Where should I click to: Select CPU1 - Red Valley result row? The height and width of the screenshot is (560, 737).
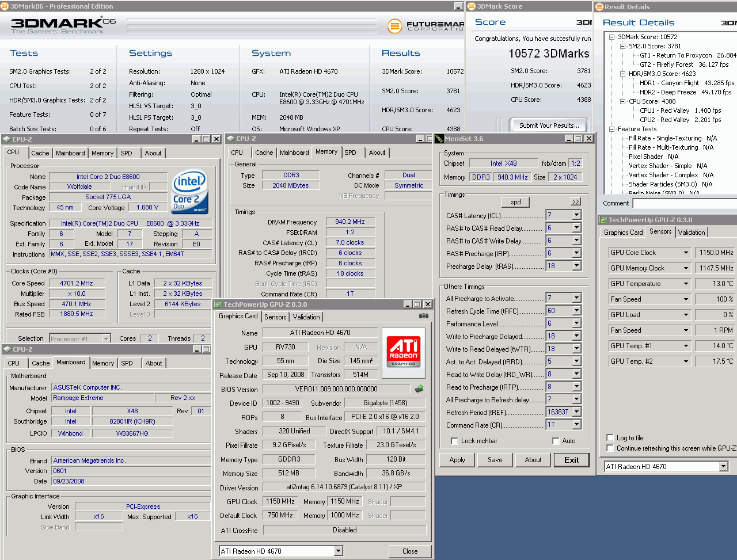[681, 111]
